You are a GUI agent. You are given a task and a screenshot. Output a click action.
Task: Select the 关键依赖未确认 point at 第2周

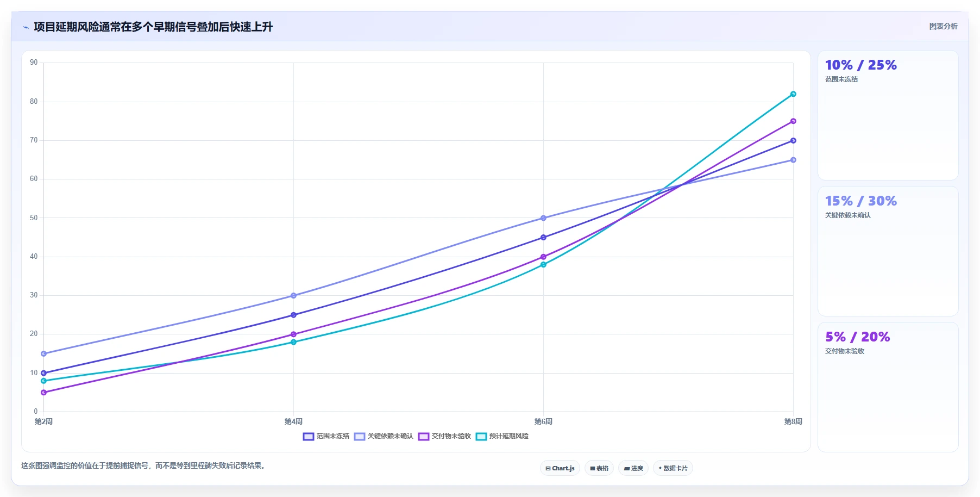[43, 353]
